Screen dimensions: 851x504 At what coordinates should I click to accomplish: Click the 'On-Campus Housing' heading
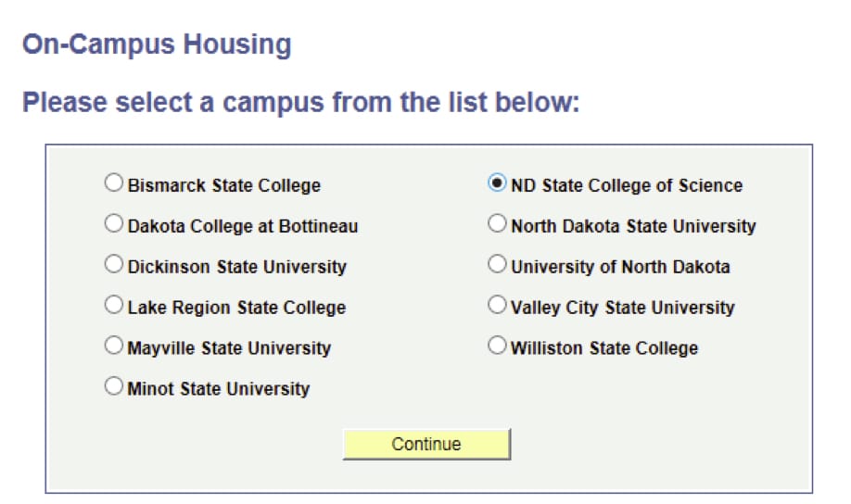tap(157, 44)
